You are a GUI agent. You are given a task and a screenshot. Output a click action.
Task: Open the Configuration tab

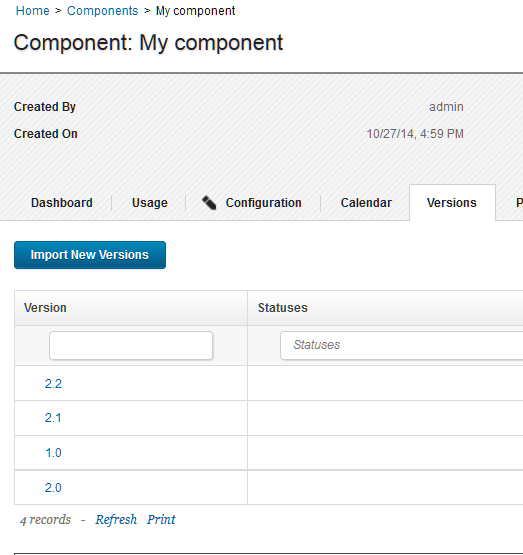coord(264,203)
